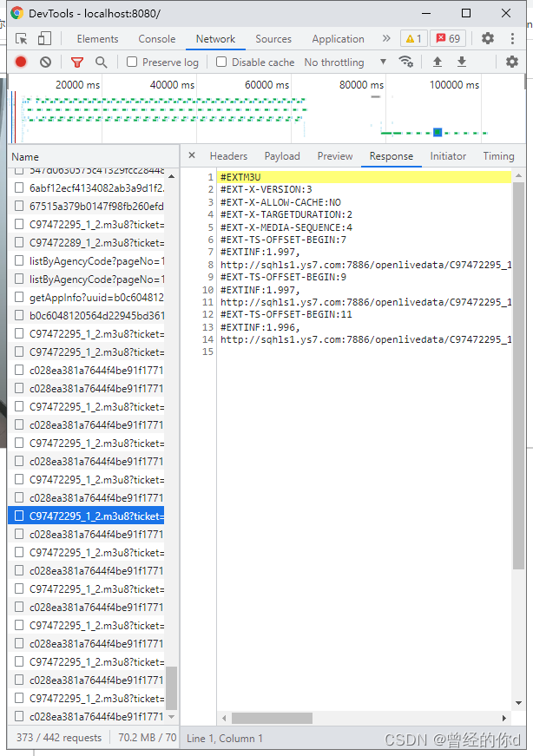Open DevTools settings gear in tab bar
This screenshot has height=756, width=533.
click(x=488, y=38)
